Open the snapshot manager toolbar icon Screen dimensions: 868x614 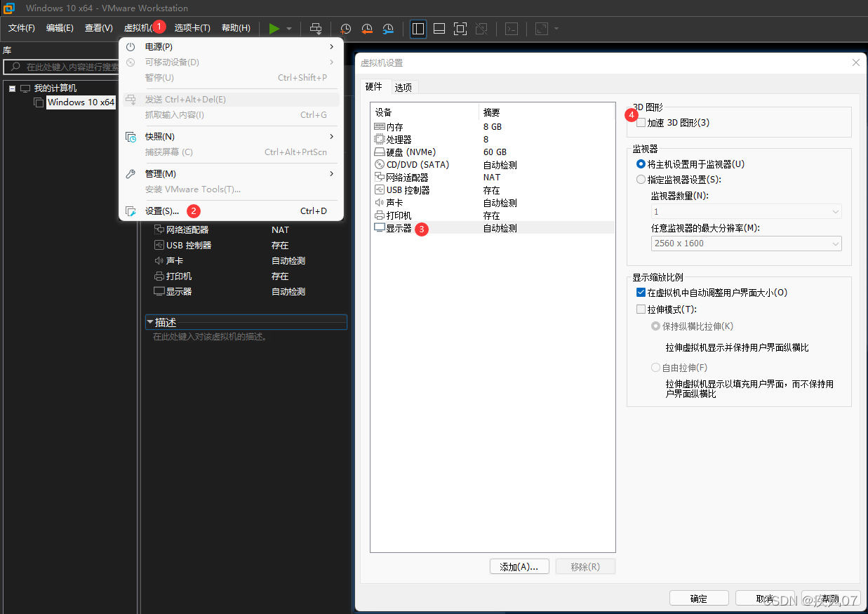pos(388,29)
